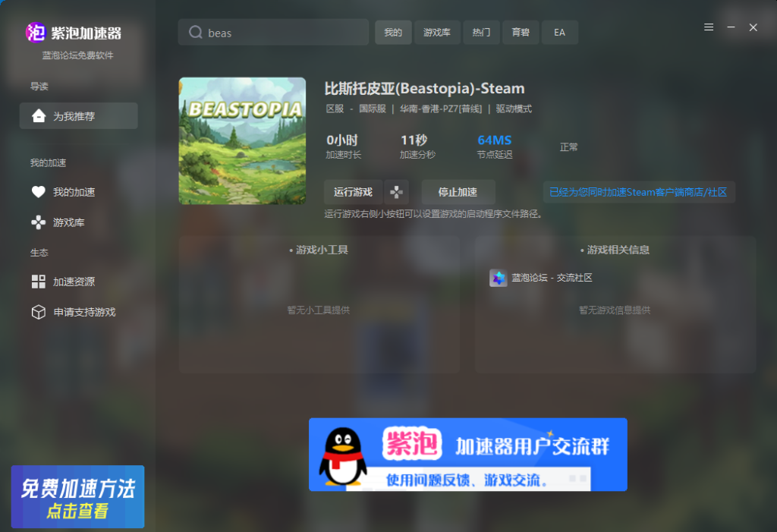777x532 pixels.
Task: Switch to the 育碧 tab
Action: pos(521,32)
